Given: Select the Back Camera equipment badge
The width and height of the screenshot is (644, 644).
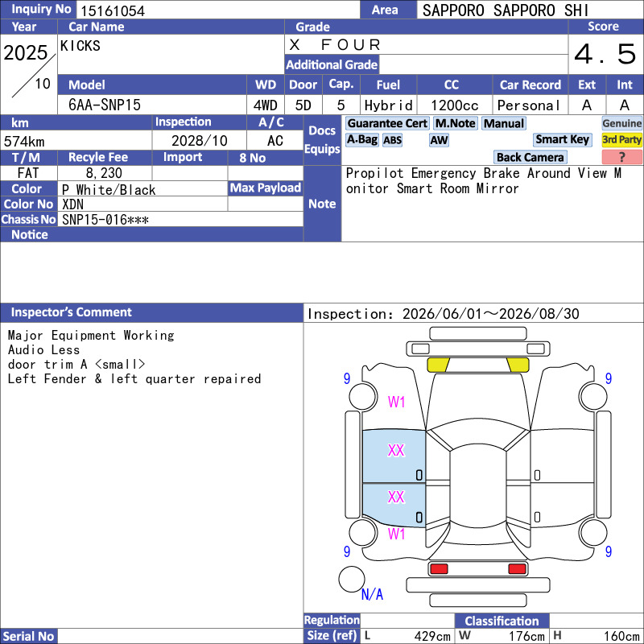Looking at the screenshot, I should pos(530,157).
